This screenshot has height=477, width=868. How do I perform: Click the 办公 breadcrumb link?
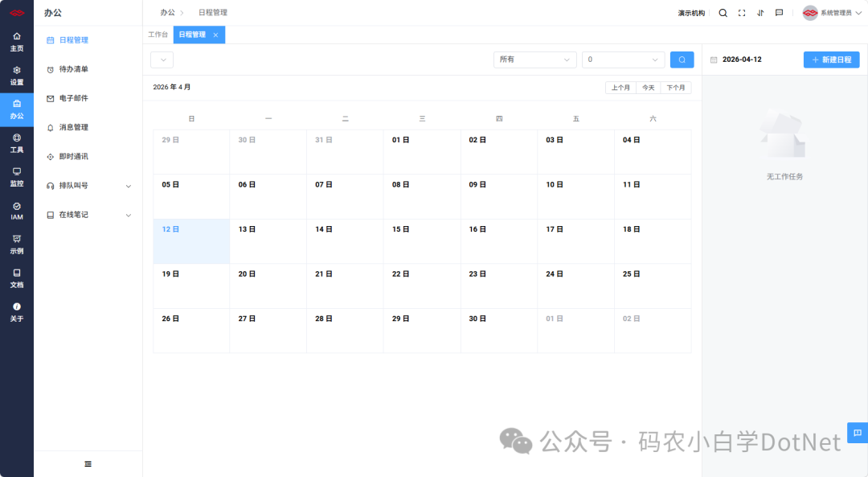point(168,12)
